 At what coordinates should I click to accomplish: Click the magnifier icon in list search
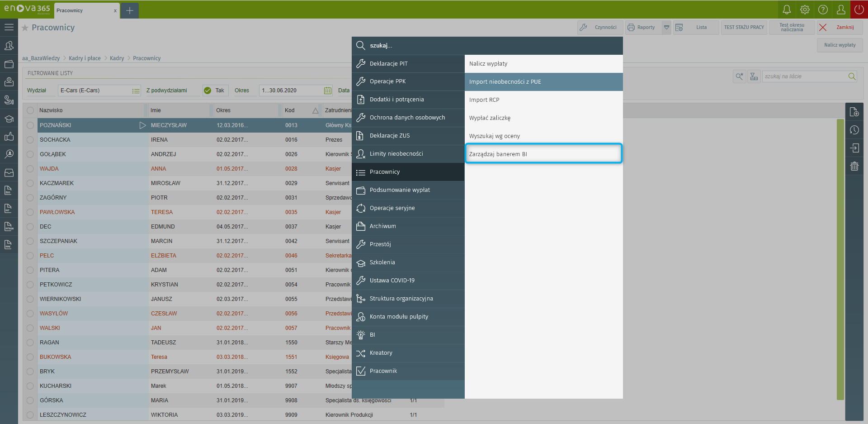[852, 76]
